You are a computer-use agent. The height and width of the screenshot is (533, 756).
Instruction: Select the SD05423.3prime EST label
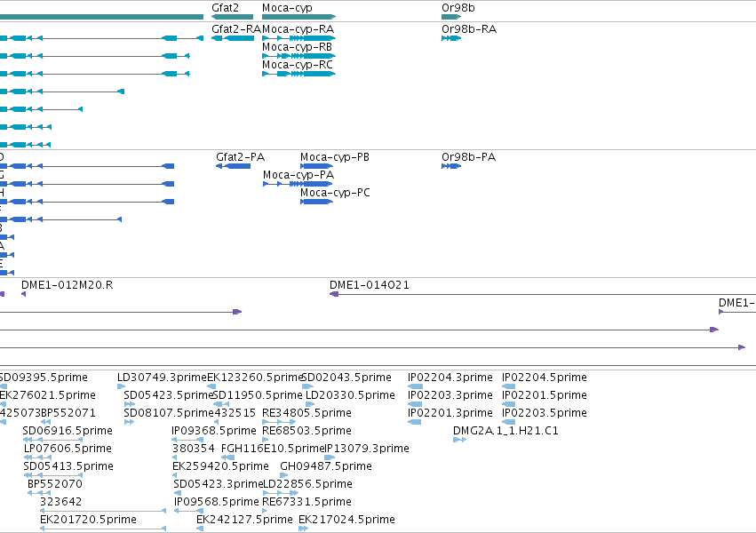point(219,484)
